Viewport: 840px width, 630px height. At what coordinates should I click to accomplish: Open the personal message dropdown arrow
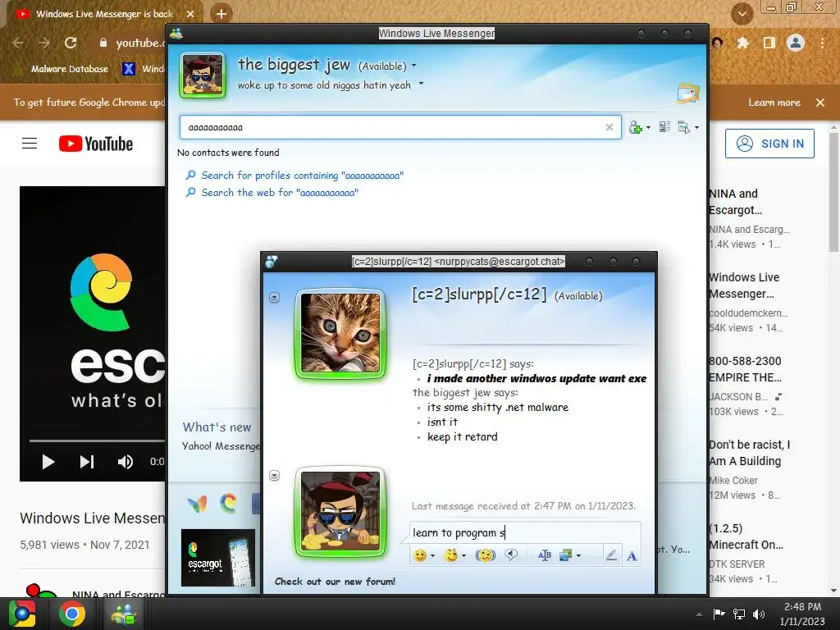[421, 84]
